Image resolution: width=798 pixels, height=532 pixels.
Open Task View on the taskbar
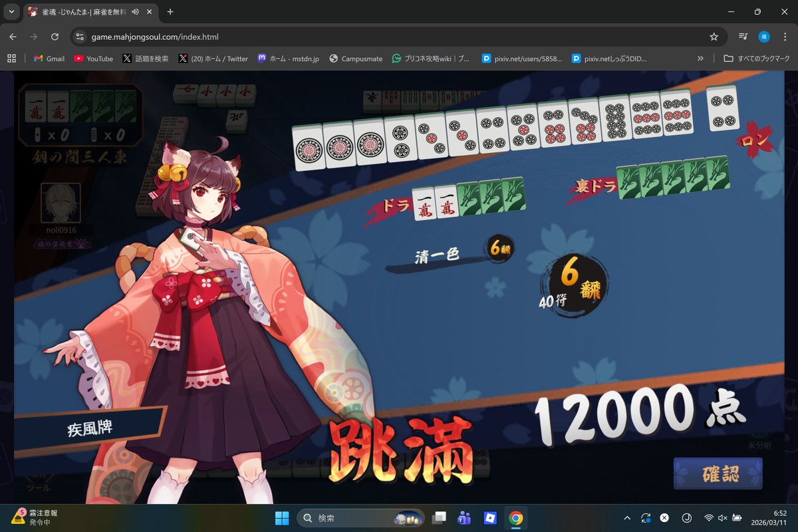coord(439,518)
